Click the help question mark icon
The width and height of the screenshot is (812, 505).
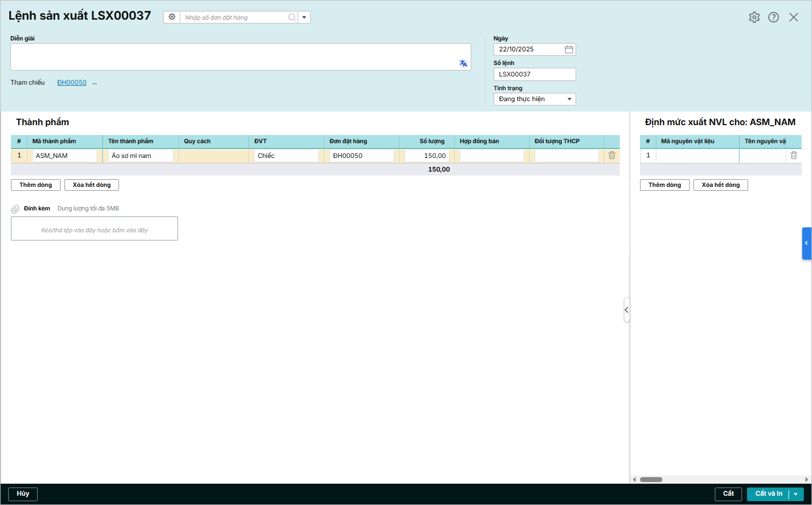click(x=773, y=17)
